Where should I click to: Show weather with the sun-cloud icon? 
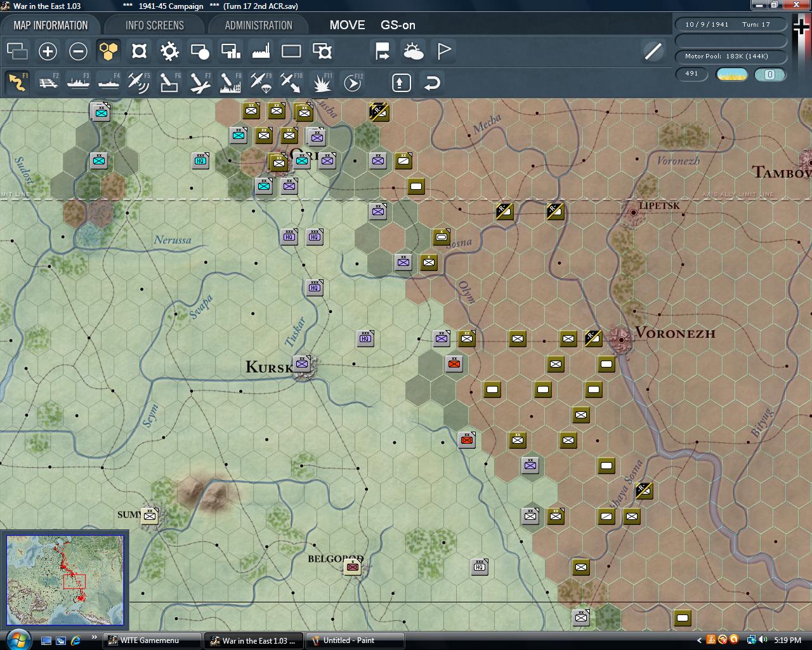coord(413,51)
